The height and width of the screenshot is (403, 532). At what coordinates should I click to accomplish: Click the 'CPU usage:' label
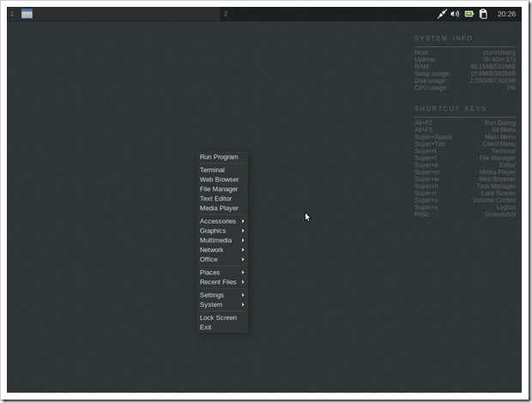[x=431, y=87]
